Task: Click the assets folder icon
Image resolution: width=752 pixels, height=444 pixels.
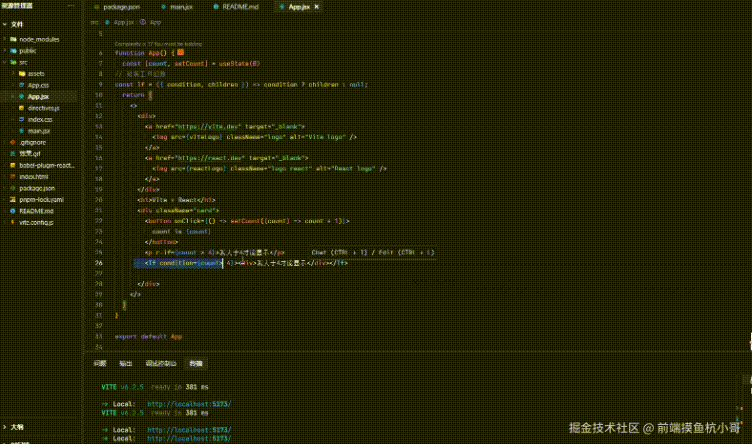Action: pos(22,74)
